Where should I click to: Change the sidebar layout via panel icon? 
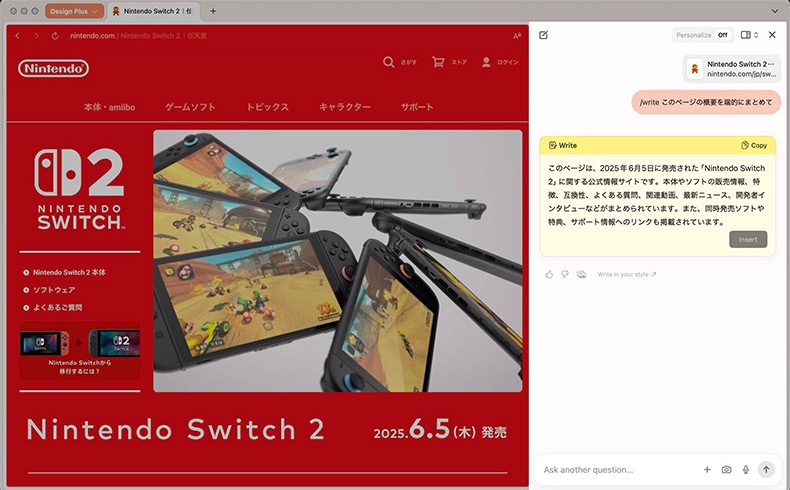749,35
